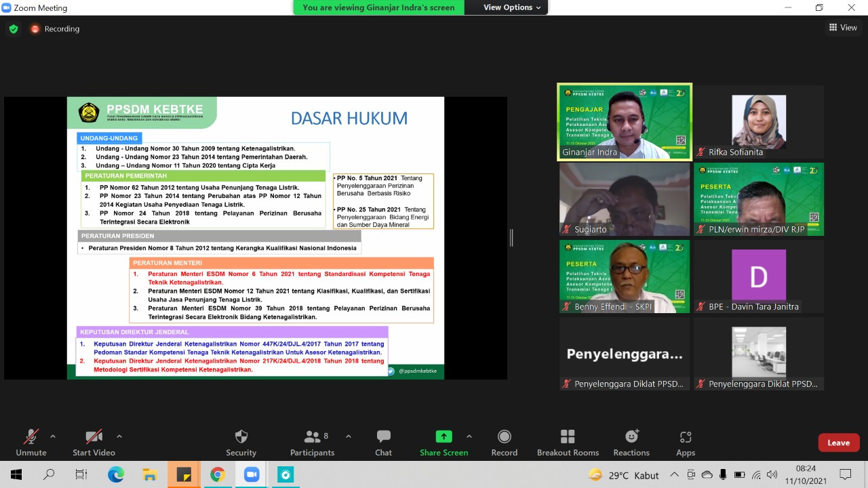Viewport: 868px width, 488px height.
Task: Start Video from the camera
Action: (x=94, y=443)
